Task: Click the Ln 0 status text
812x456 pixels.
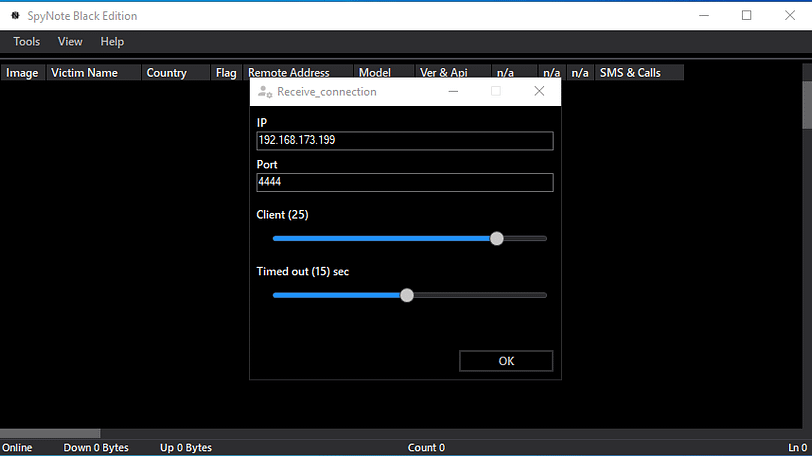Action: pos(798,448)
